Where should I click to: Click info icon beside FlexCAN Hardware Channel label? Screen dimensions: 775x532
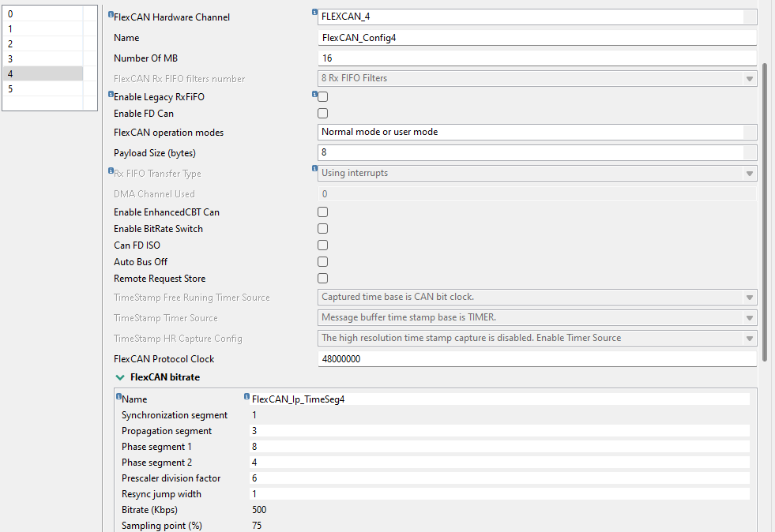[x=111, y=13]
